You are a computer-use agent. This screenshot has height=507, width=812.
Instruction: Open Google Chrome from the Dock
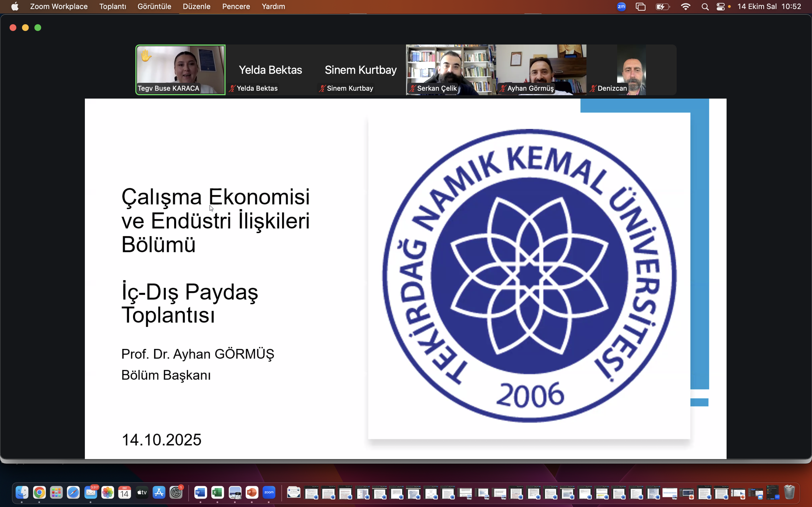coord(39,492)
